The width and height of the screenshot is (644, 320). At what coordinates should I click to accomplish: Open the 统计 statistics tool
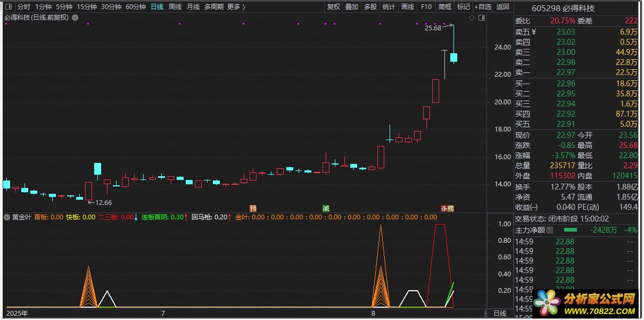click(x=389, y=7)
